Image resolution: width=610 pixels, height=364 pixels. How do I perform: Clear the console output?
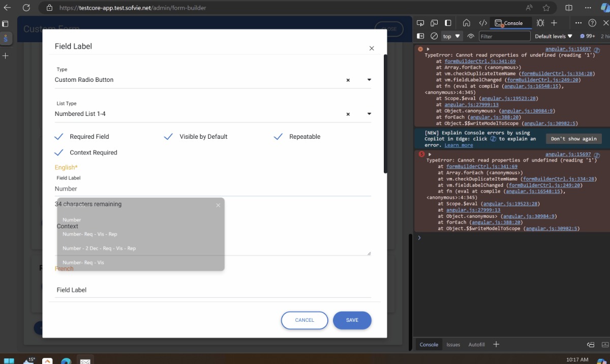coord(434,36)
